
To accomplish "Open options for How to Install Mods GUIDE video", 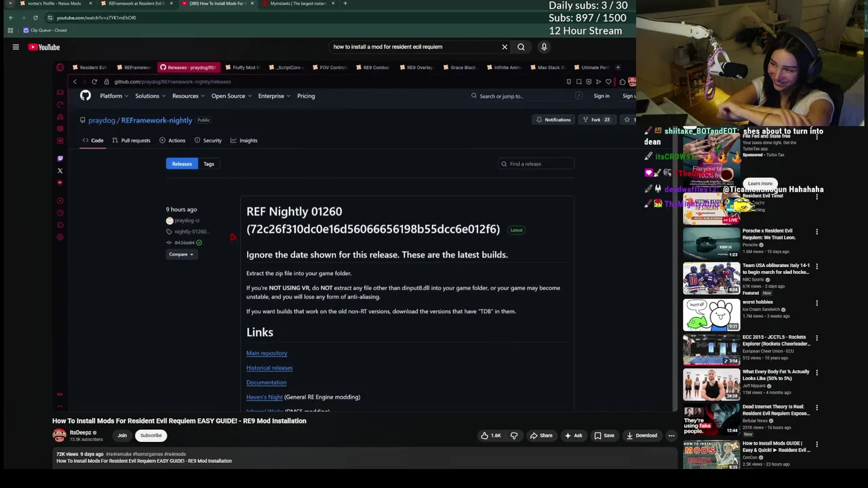I will 816,445.
